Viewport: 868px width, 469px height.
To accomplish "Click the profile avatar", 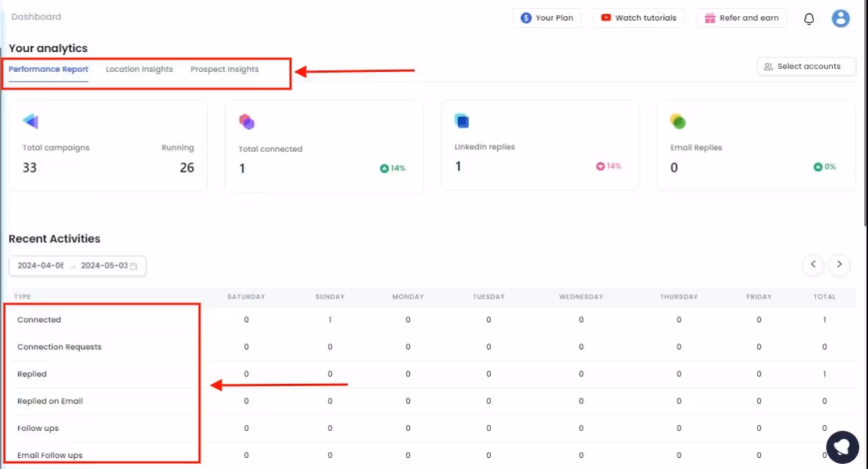I will [841, 18].
